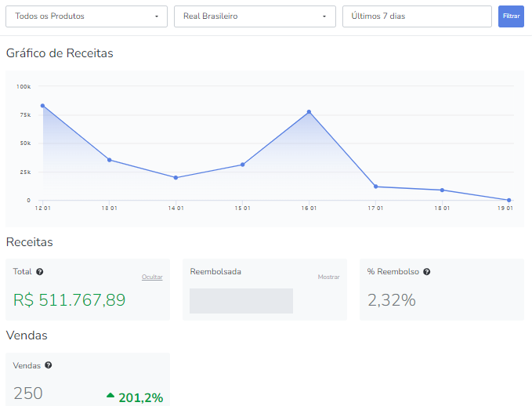Click the 250 sales count
The height and width of the screenshot is (406, 532).
pyautogui.click(x=28, y=393)
